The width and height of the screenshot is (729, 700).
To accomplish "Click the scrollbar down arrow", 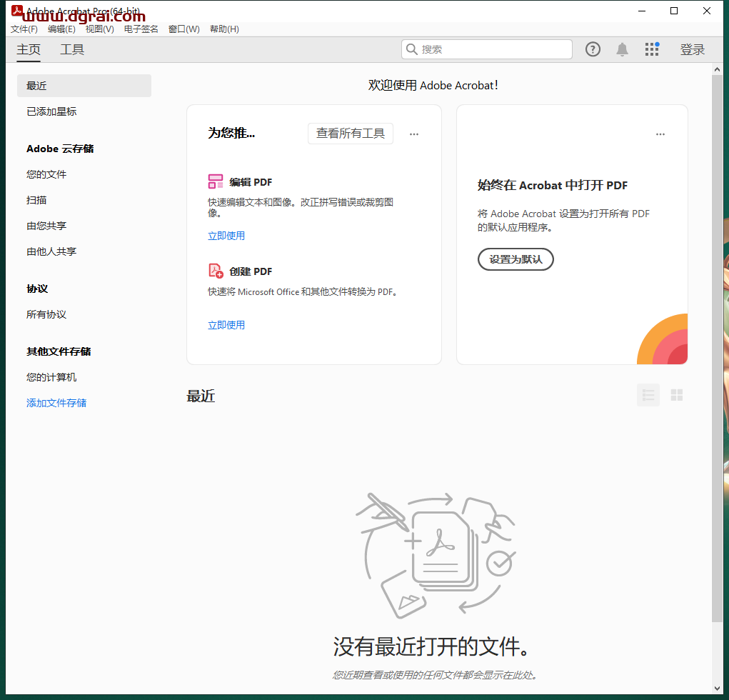I will 717,689.
